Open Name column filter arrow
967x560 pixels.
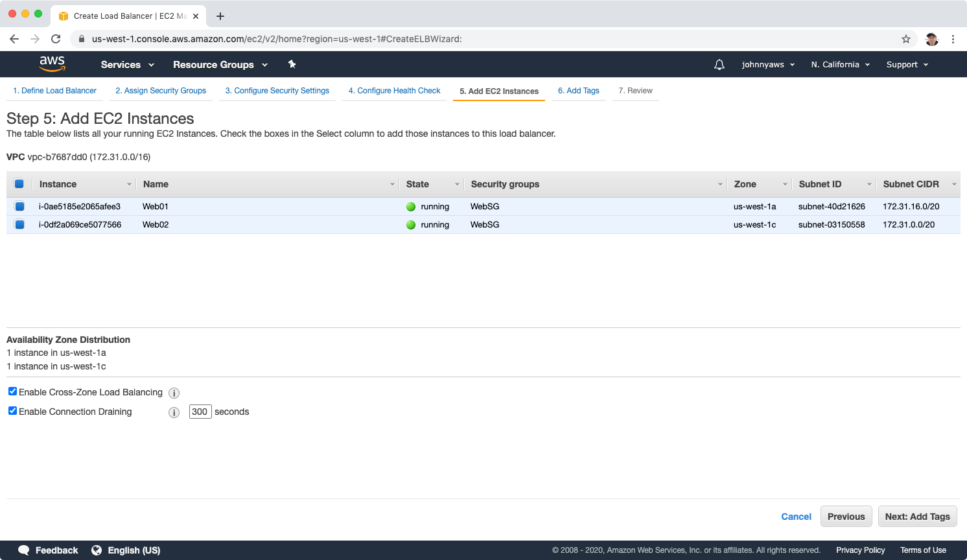[x=392, y=185]
